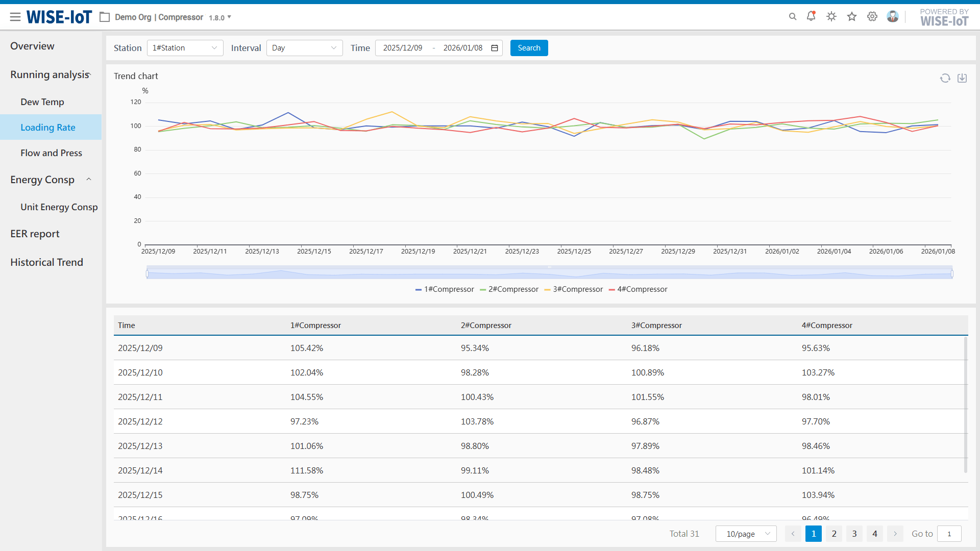980x551 pixels.
Task: Click the chart range zoom slider
Action: 550,273
